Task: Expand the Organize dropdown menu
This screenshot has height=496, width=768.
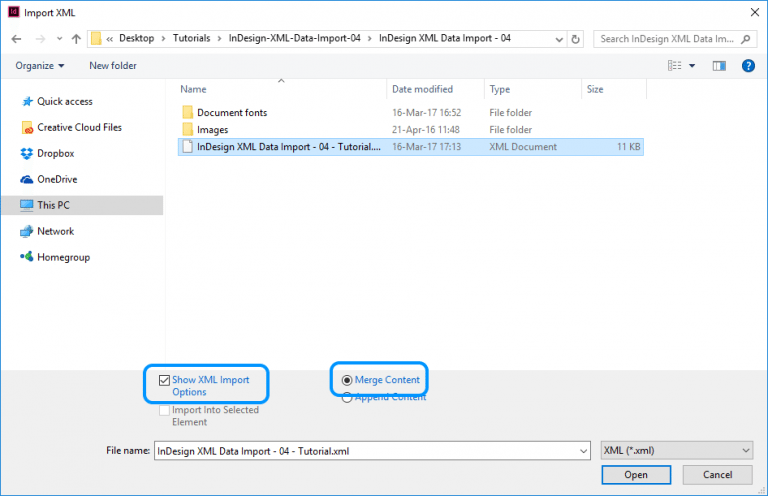Action: coord(40,66)
